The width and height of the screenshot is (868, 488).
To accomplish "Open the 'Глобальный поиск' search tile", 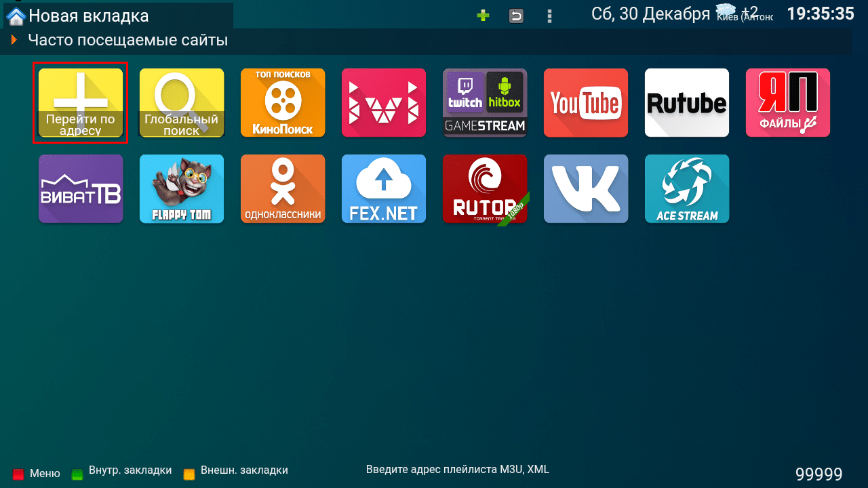I will click(x=182, y=102).
